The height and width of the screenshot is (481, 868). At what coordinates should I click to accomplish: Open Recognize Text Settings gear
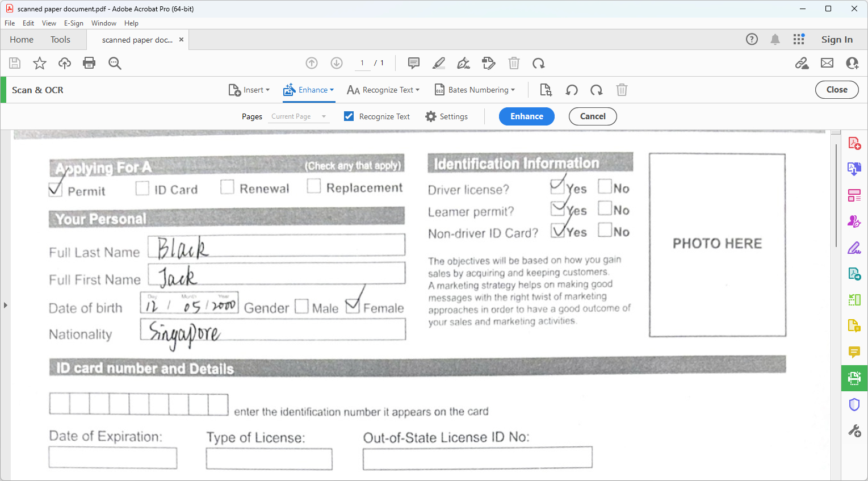point(446,116)
